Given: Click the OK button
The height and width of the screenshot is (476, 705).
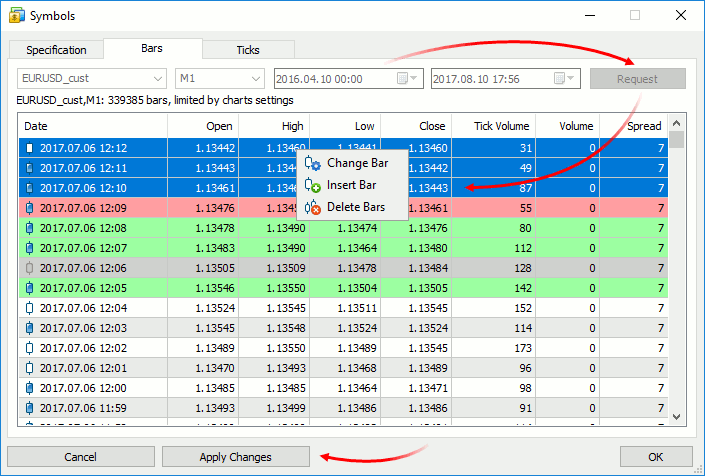Looking at the screenshot, I should pyautogui.click(x=656, y=457).
